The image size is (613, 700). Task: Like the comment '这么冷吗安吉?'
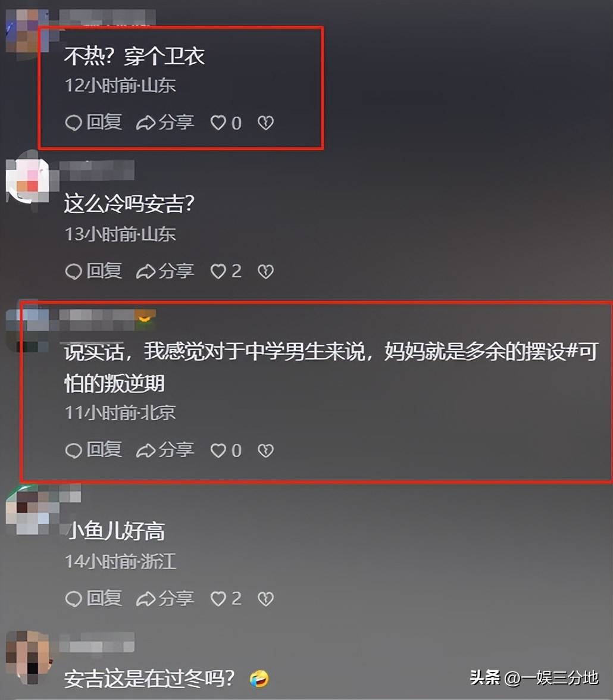pyautogui.click(x=226, y=271)
